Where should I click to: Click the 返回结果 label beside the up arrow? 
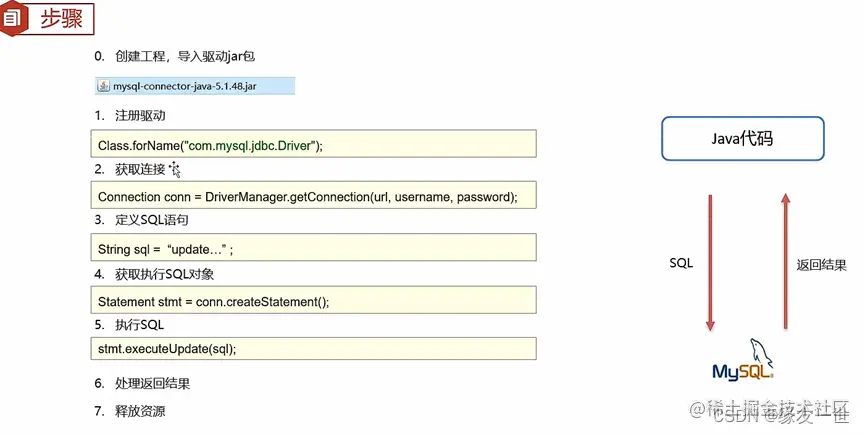(821, 265)
